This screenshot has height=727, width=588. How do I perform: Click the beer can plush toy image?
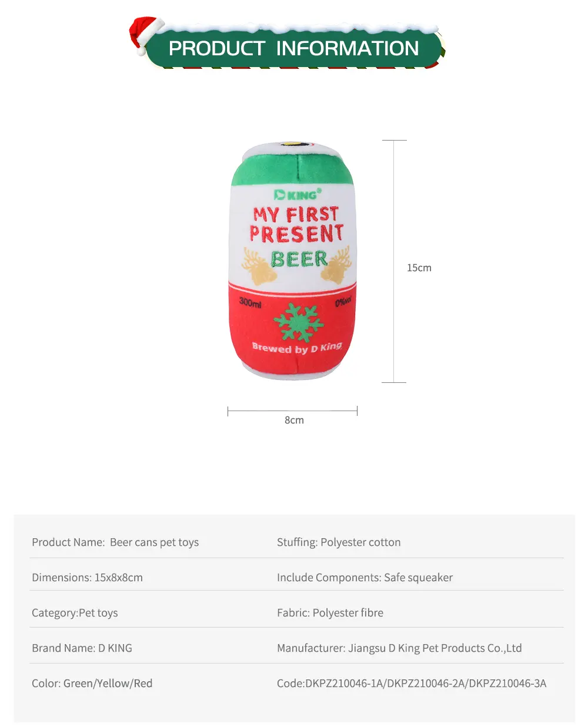pos(293,261)
